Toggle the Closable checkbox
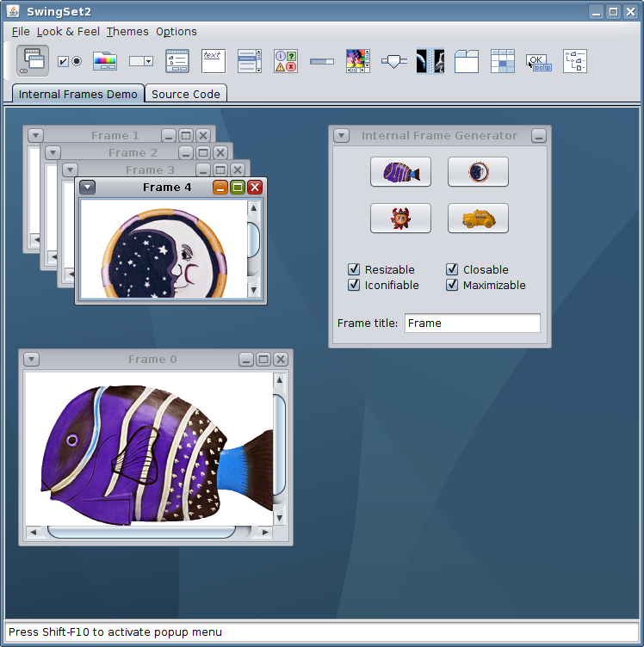This screenshot has height=647, width=644. (x=452, y=269)
